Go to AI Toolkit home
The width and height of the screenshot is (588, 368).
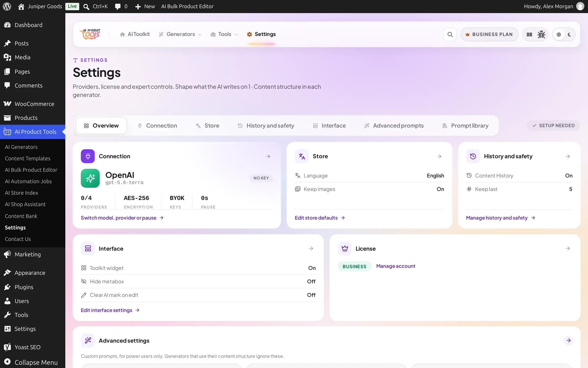coord(135,34)
